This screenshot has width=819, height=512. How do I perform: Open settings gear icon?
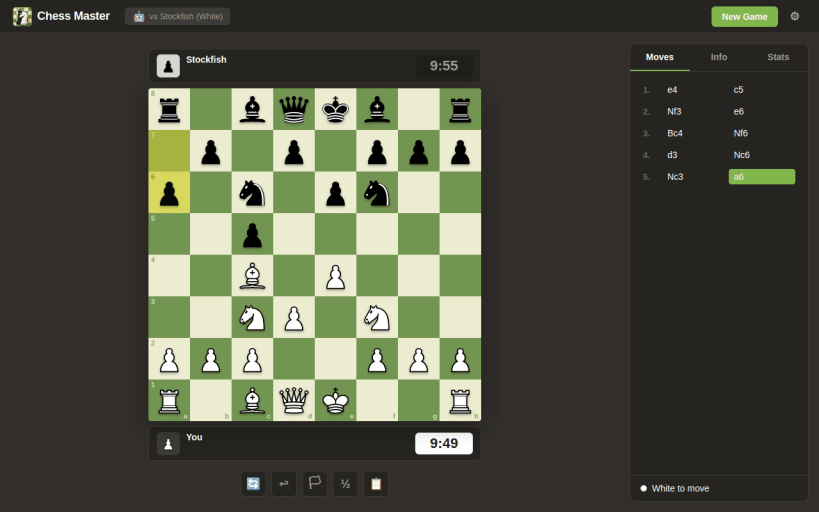[794, 16]
